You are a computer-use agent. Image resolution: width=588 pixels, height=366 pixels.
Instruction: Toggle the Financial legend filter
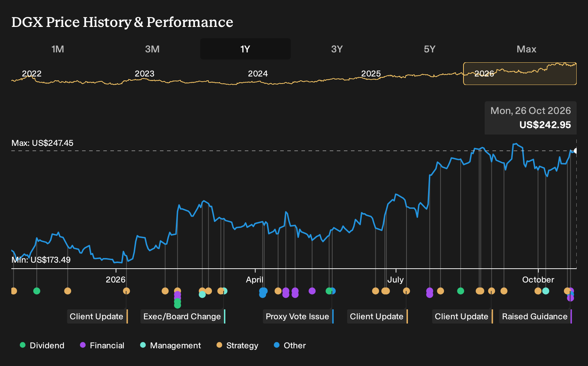[x=102, y=345]
